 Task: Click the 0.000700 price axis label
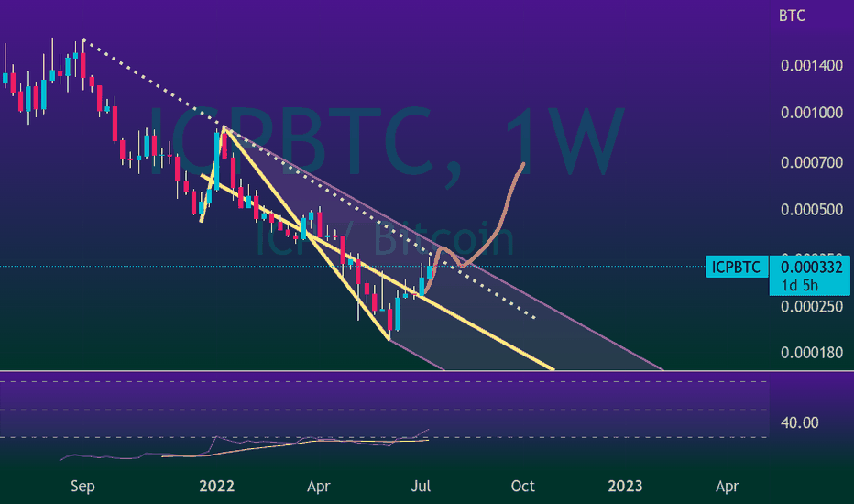click(812, 162)
